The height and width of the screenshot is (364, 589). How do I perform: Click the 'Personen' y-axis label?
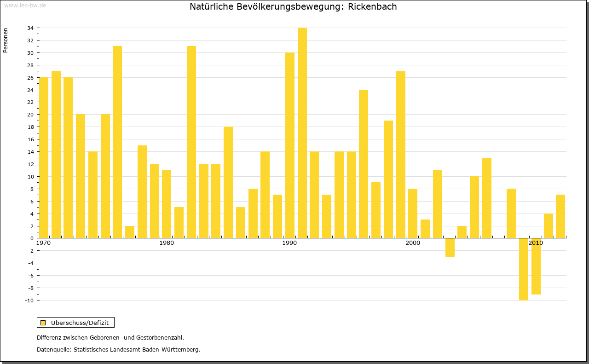(x=6, y=40)
